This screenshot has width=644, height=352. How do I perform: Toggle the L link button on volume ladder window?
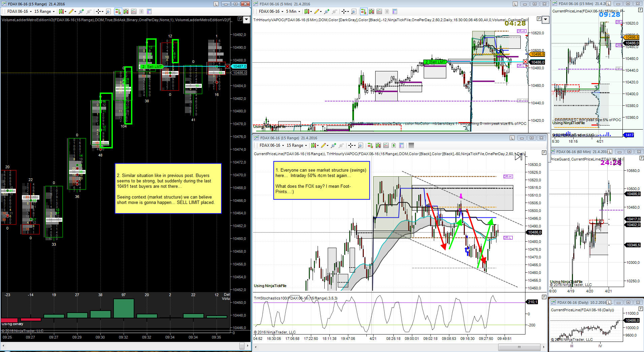(x=216, y=4)
